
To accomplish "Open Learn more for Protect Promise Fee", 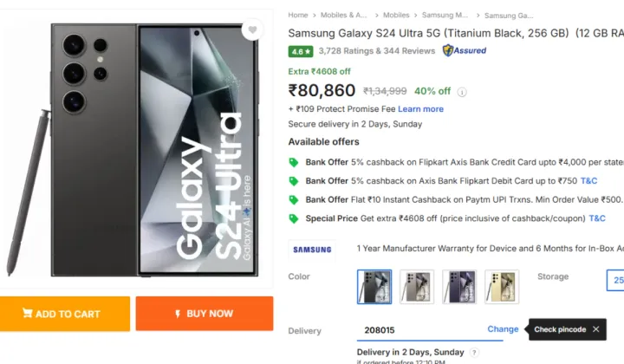I will pos(420,109).
